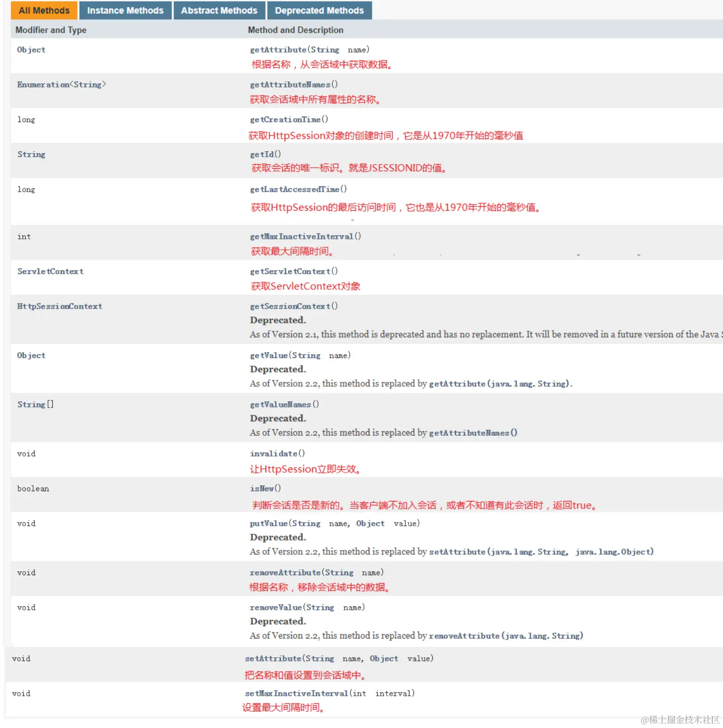Follow the getLastAccessedTime() link
Image resolution: width=723 pixels, height=728 pixels.
[x=295, y=189]
